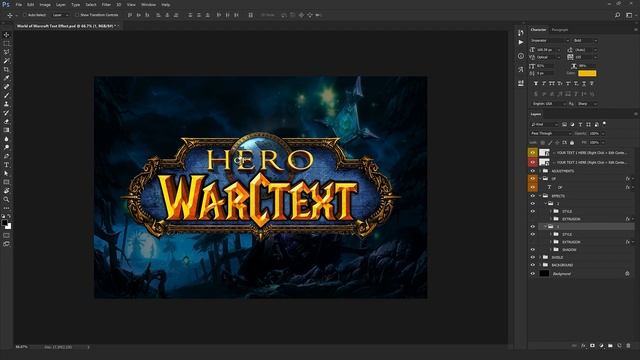Select the Move tool in the toolbox
Screen dimensions: 640x360
tap(7, 35)
